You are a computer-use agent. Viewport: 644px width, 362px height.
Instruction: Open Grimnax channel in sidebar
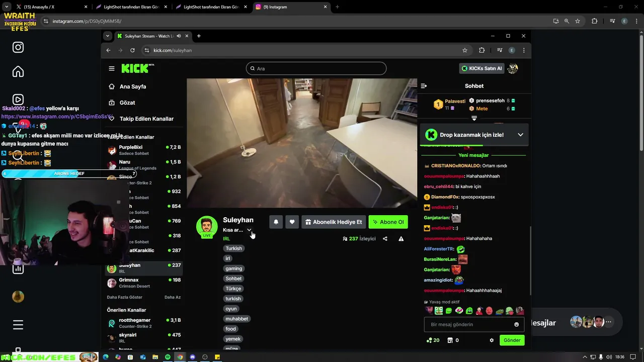point(144,283)
